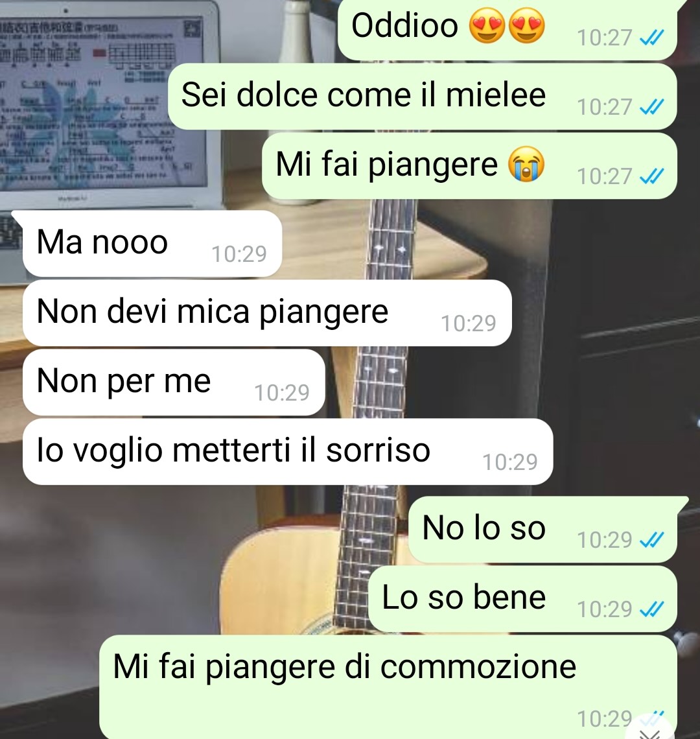Viewport: 700px width, 739px height.
Task: Select the Non per me message
Action: [174, 382]
